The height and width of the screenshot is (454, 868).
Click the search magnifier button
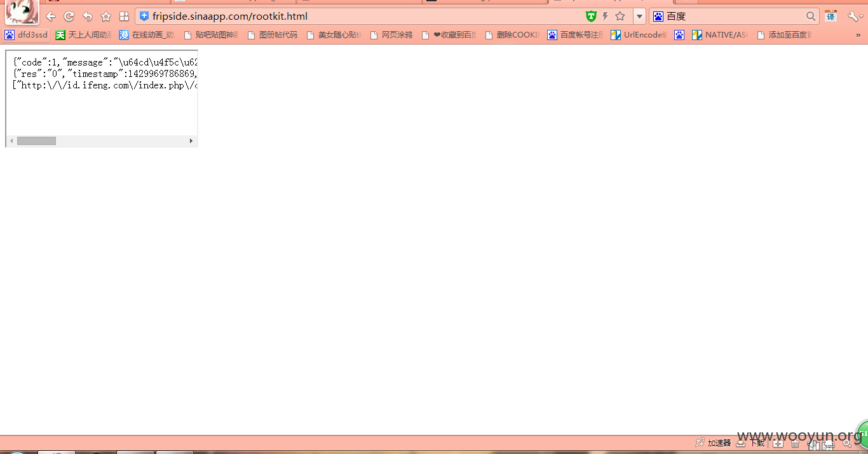coord(811,16)
